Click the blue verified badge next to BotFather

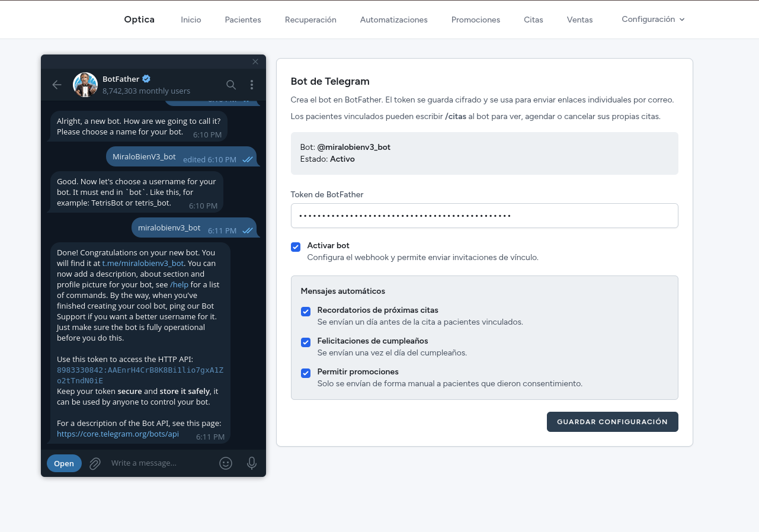(146, 79)
